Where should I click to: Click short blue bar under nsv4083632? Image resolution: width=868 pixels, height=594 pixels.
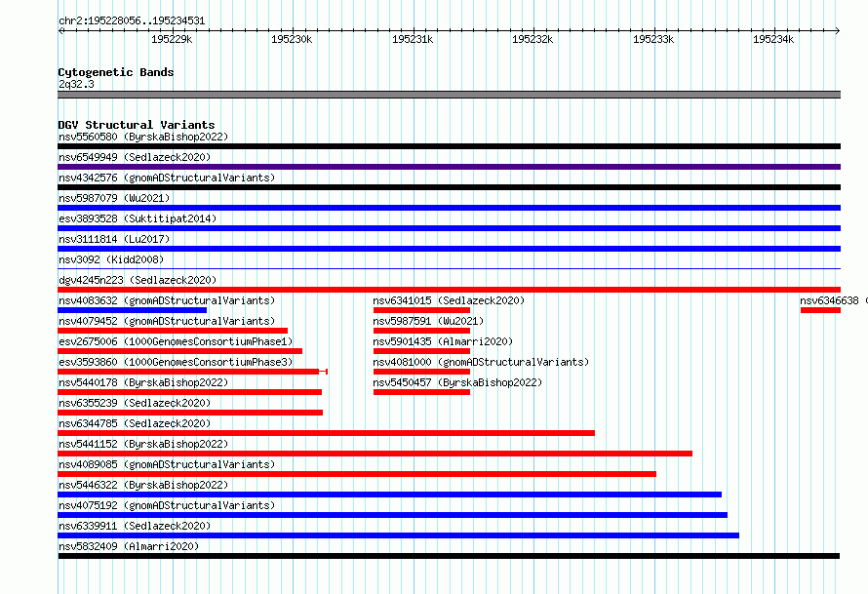132,310
